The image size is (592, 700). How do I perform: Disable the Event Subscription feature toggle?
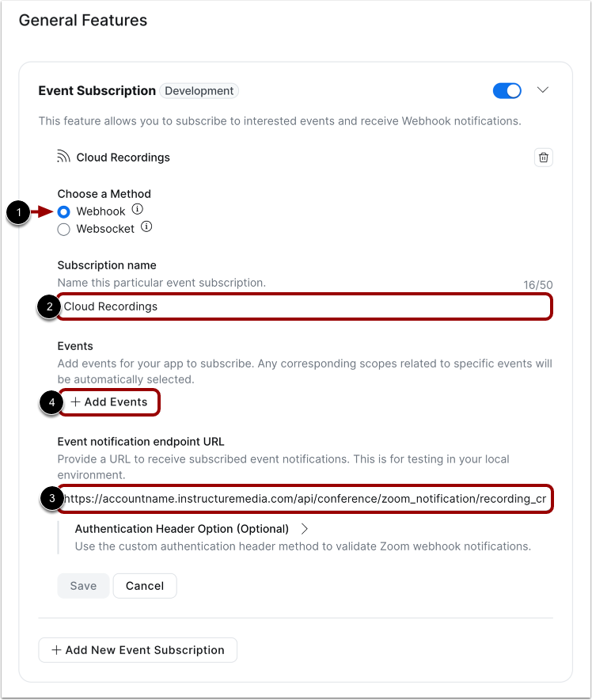pyautogui.click(x=507, y=90)
